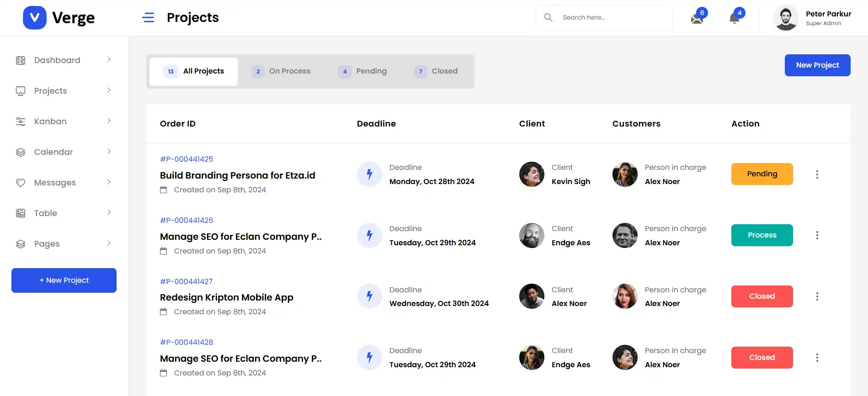Click the Monday, Oct 28th 2024 deadline text
The height and width of the screenshot is (396, 868).
432,181
